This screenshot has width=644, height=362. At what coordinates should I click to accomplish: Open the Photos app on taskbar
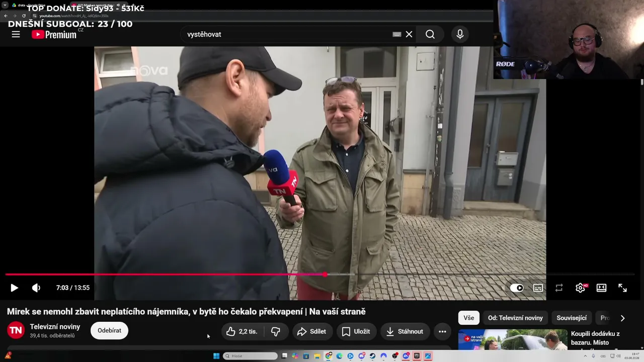[428, 356]
